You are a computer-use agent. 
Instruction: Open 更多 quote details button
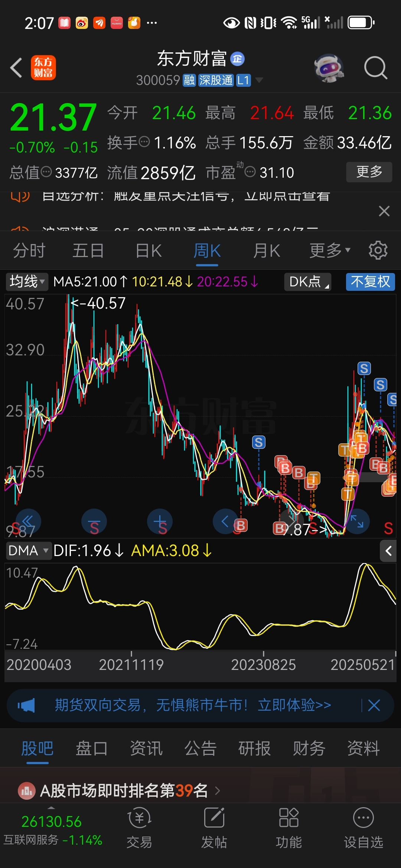click(369, 172)
